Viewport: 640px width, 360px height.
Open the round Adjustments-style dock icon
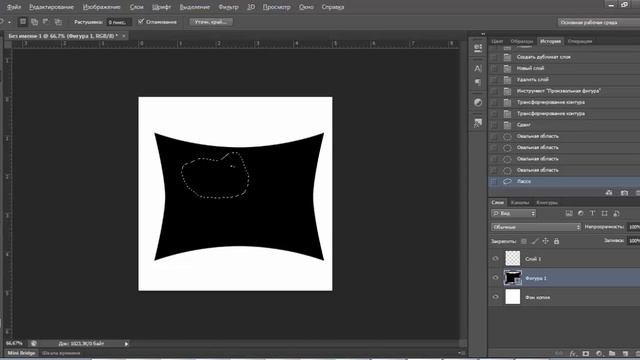(x=478, y=102)
